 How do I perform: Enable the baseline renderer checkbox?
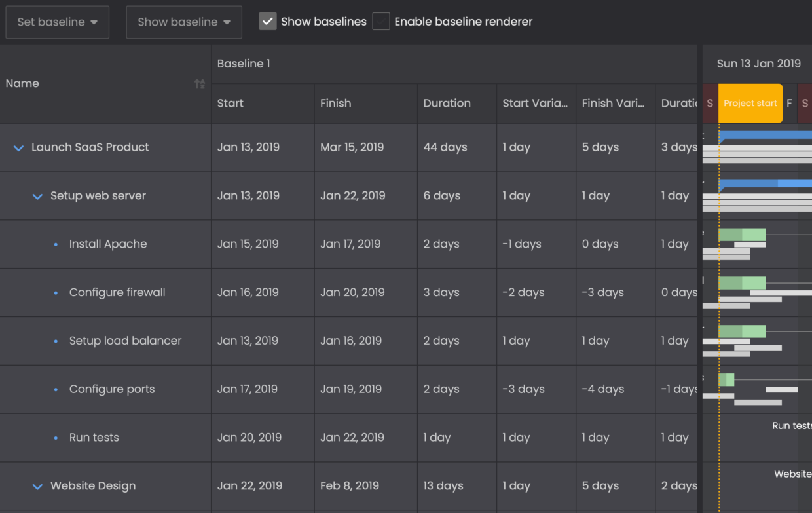pos(381,21)
